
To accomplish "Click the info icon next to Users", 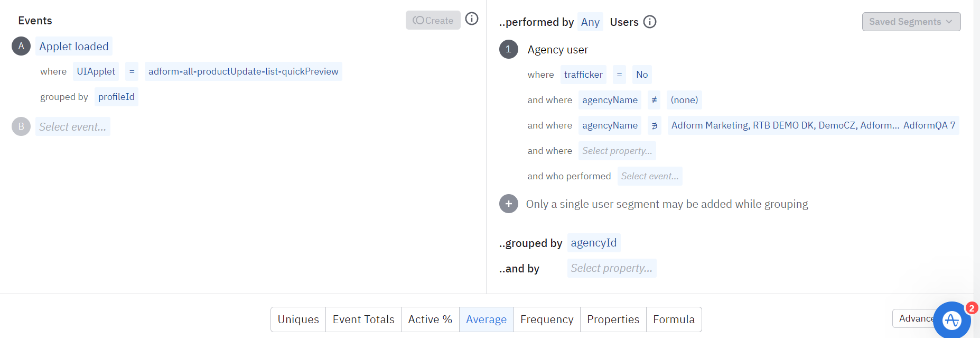I will (x=650, y=22).
